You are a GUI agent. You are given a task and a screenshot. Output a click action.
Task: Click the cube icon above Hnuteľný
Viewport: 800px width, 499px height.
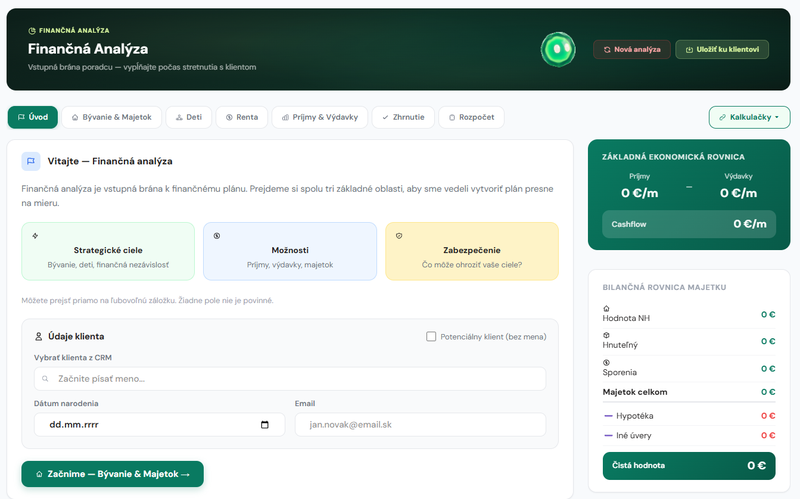[606, 335]
